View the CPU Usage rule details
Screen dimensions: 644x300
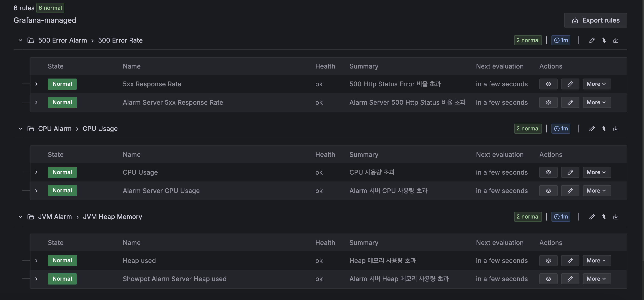[x=548, y=172]
